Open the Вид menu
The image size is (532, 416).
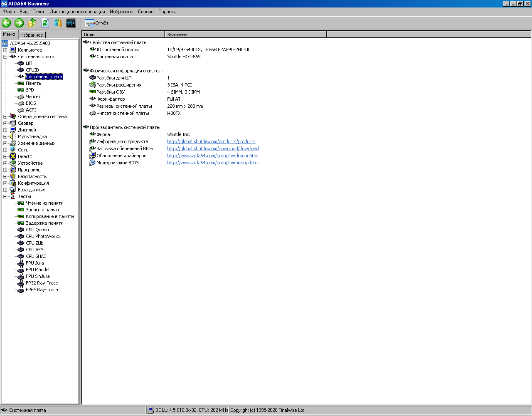tap(23, 12)
